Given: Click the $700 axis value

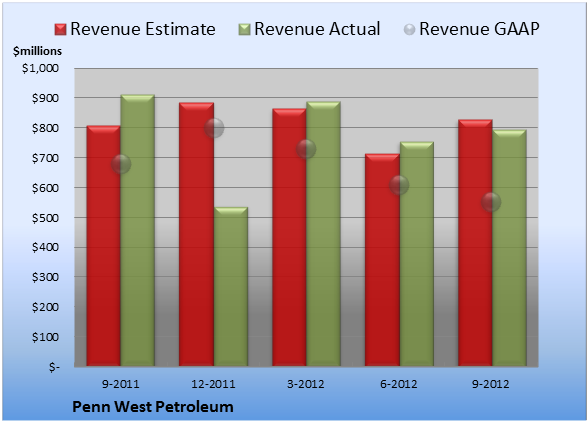Looking at the screenshot, I should [45, 158].
